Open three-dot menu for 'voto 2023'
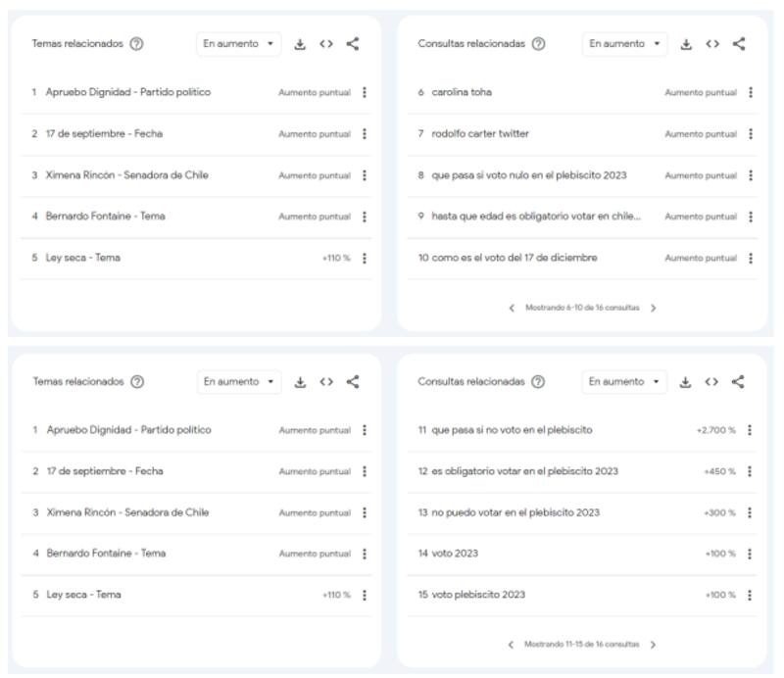 click(x=750, y=554)
